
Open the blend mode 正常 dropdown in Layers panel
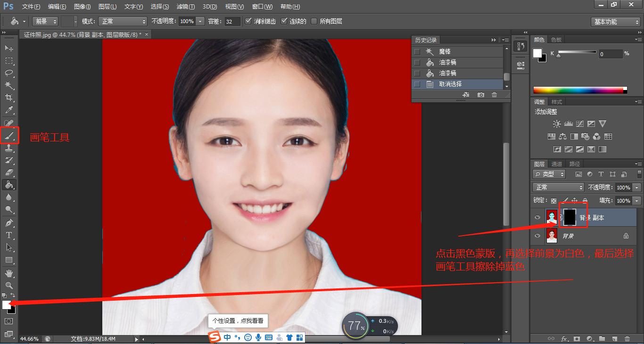pyautogui.click(x=558, y=187)
